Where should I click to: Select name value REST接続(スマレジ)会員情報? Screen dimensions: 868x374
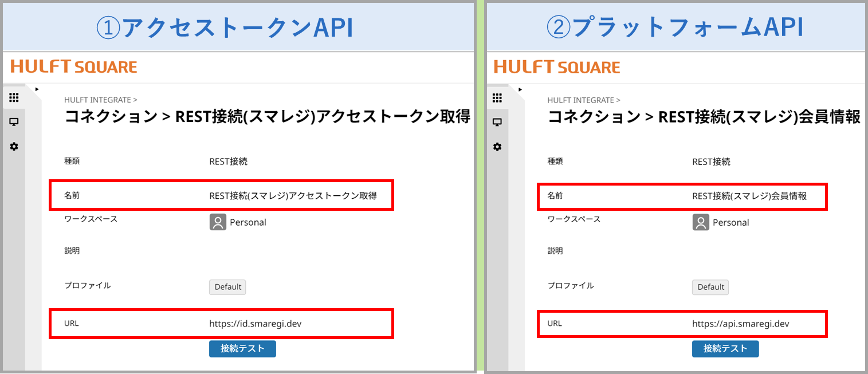tap(749, 196)
